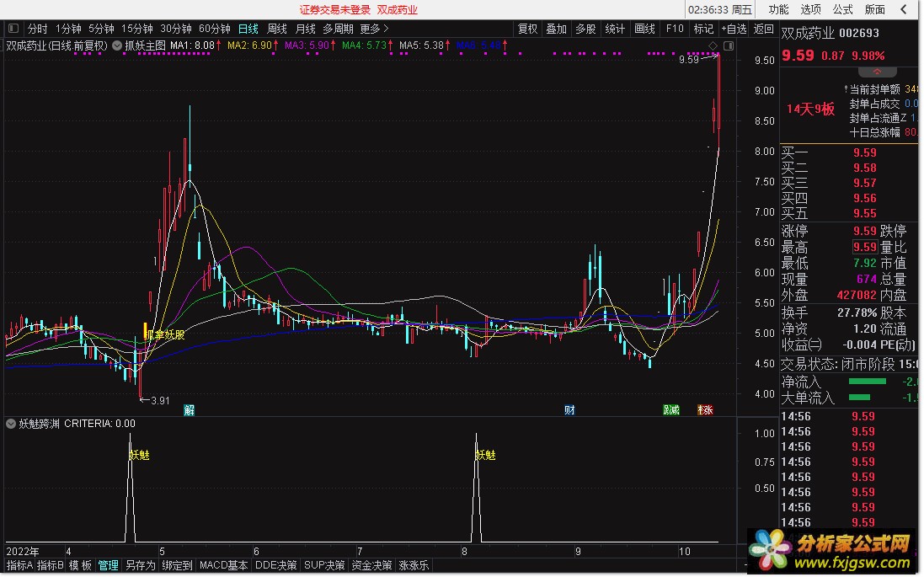Click the 返回 back button
Viewport: 924px width, 577px height.
(x=764, y=29)
